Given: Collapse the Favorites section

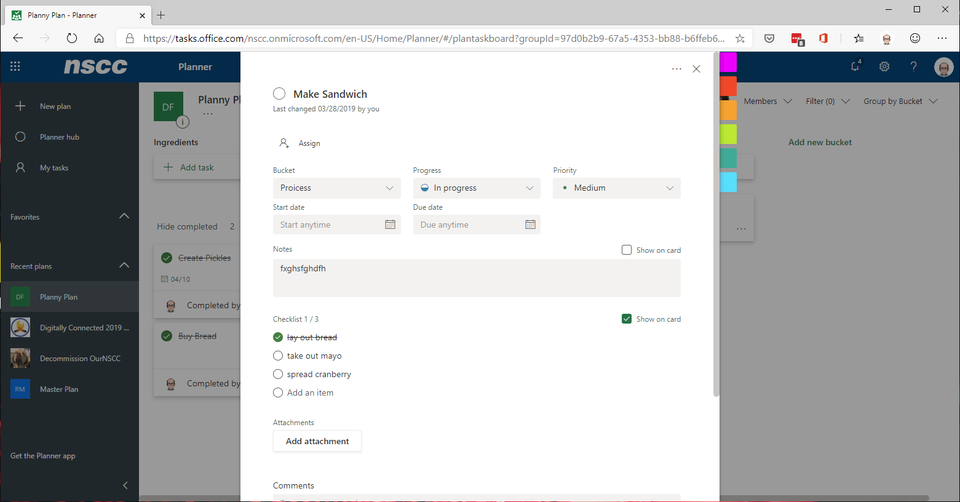Looking at the screenshot, I should [x=124, y=216].
